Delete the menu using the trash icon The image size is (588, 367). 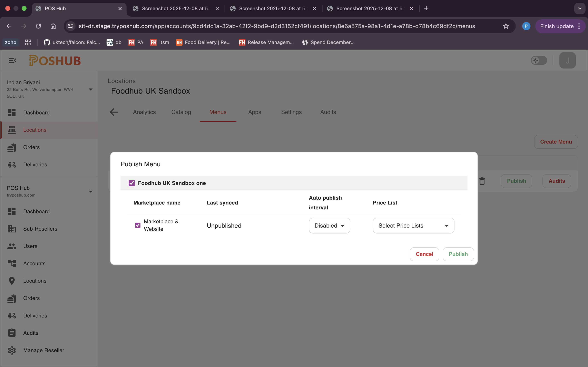482,181
